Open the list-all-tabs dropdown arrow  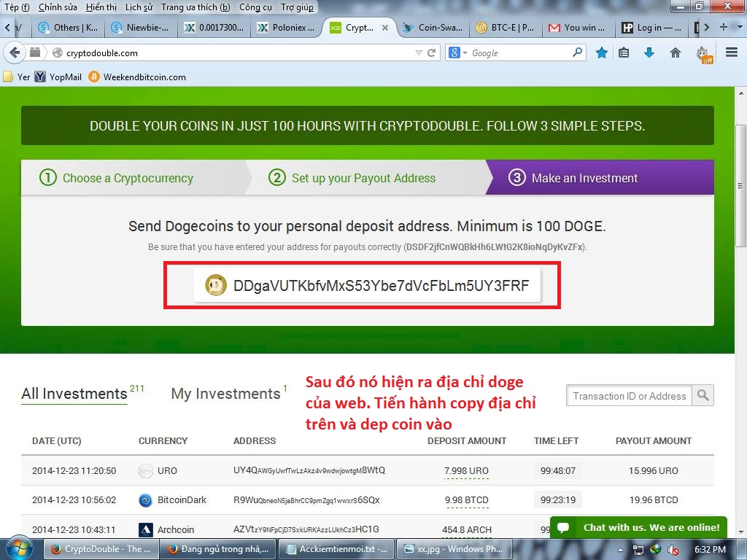click(739, 27)
